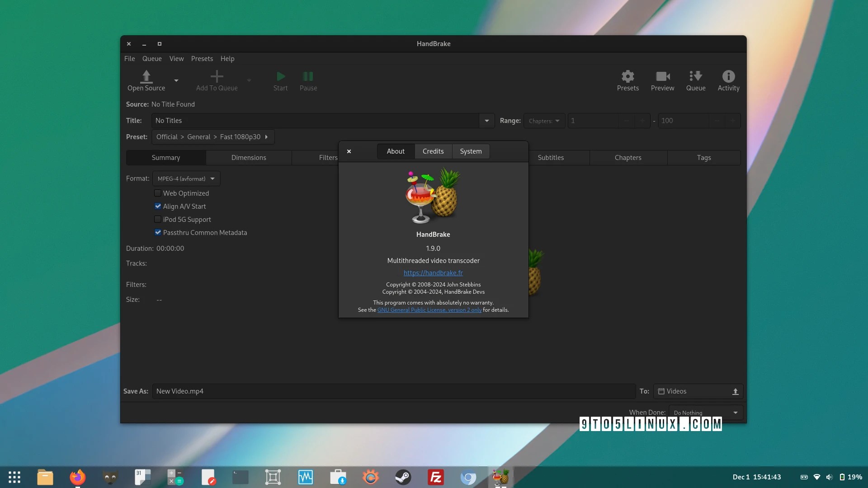Toggle iPod 5G Support checkbox
The height and width of the screenshot is (488, 868).
click(158, 220)
